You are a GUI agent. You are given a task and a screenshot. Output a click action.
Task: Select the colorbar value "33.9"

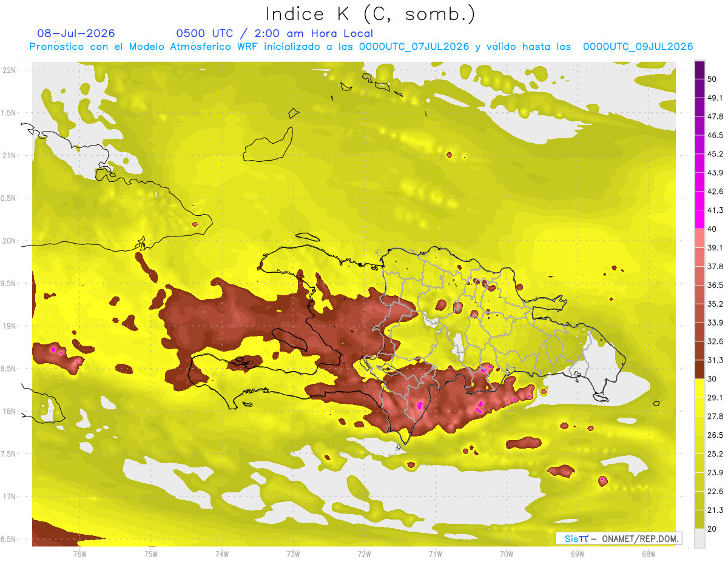click(x=715, y=323)
